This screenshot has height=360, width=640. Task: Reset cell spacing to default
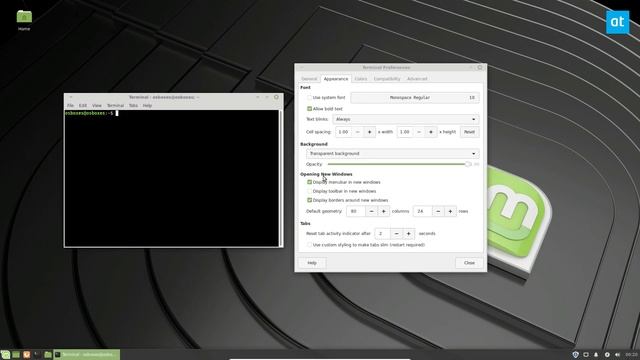pos(469,132)
